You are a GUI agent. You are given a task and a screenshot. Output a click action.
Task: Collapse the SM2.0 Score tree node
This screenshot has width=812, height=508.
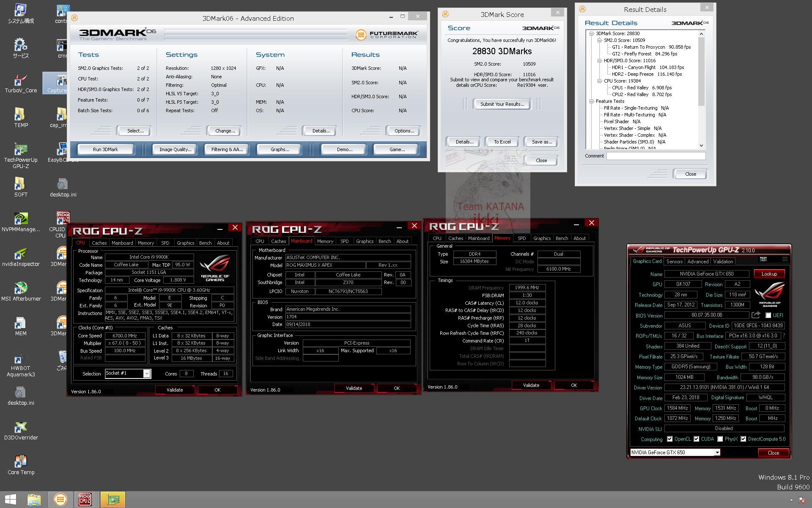pos(599,40)
